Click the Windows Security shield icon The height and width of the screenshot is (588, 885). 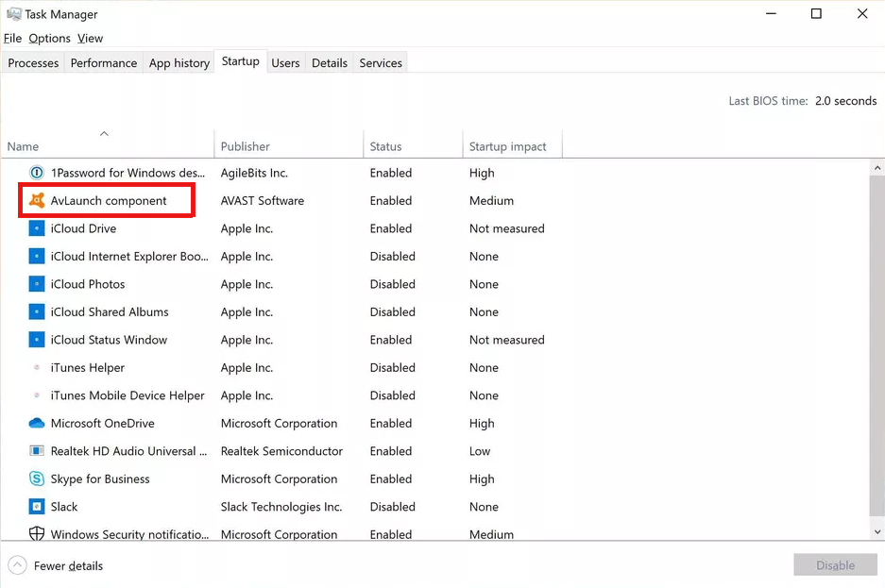coord(37,533)
